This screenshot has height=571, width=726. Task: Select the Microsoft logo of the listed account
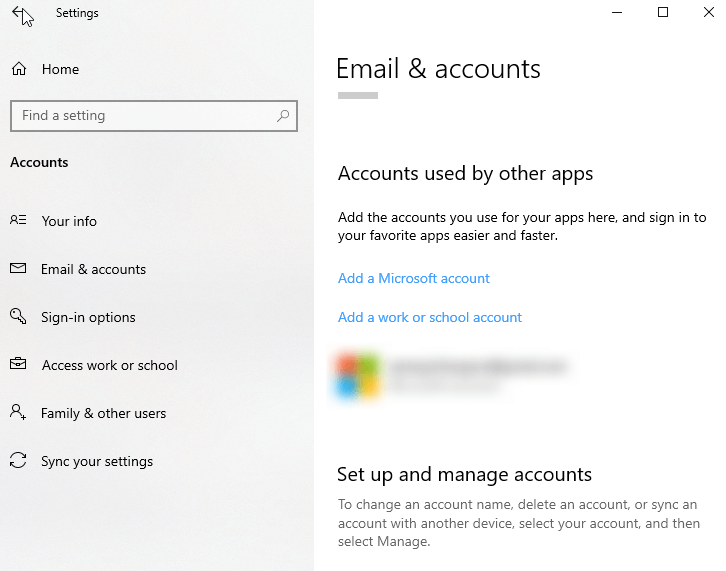point(358,375)
